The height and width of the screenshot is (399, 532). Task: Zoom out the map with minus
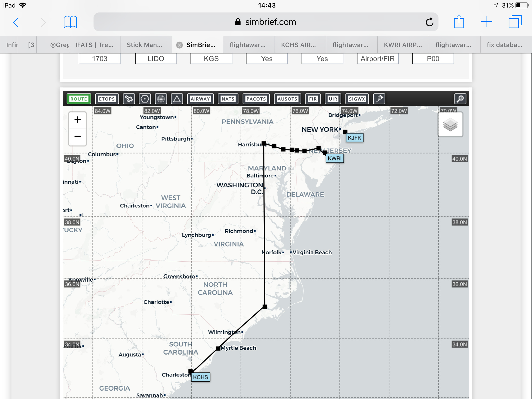77,137
